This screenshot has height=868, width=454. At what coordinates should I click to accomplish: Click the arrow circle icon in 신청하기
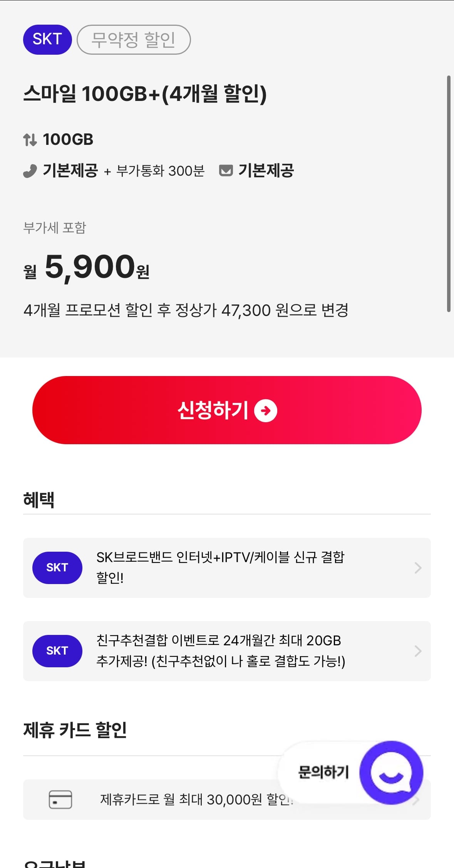[x=266, y=411]
